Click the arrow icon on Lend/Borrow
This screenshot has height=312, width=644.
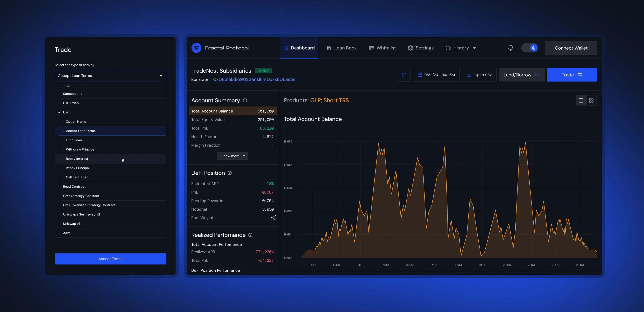[x=537, y=75]
